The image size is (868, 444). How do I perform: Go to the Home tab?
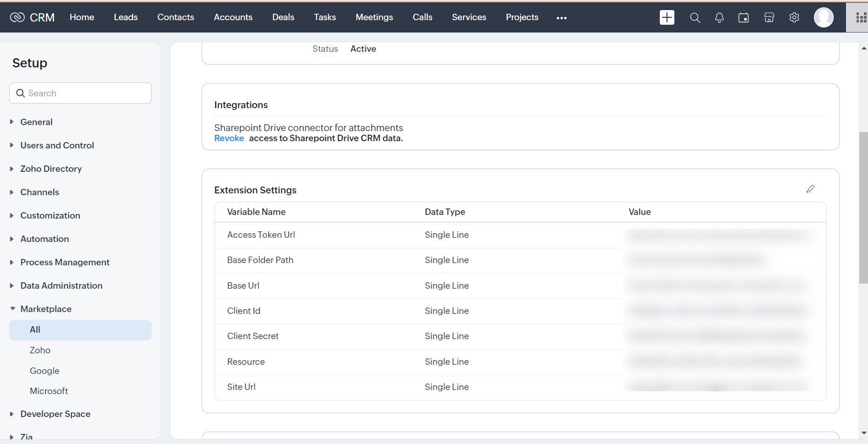82,17
